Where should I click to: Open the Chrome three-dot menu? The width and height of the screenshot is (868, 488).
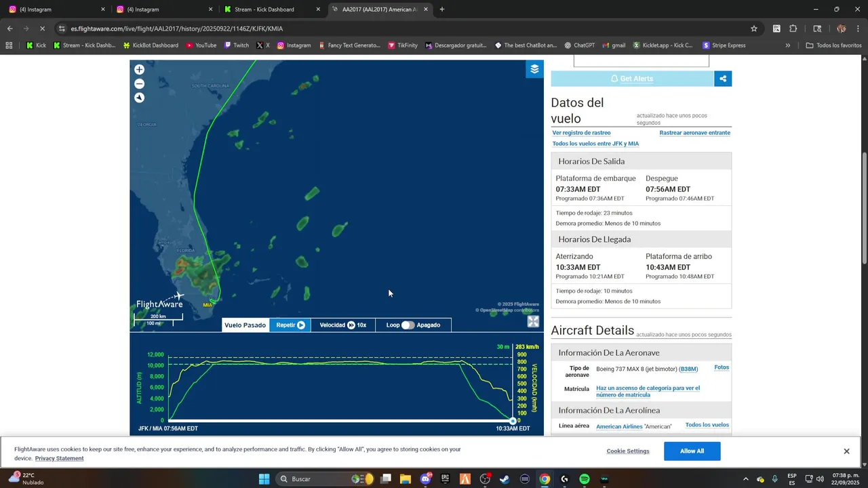857,28
